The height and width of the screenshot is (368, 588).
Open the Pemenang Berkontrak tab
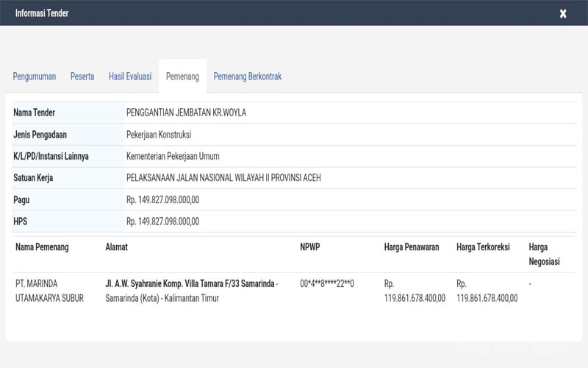[247, 77]
